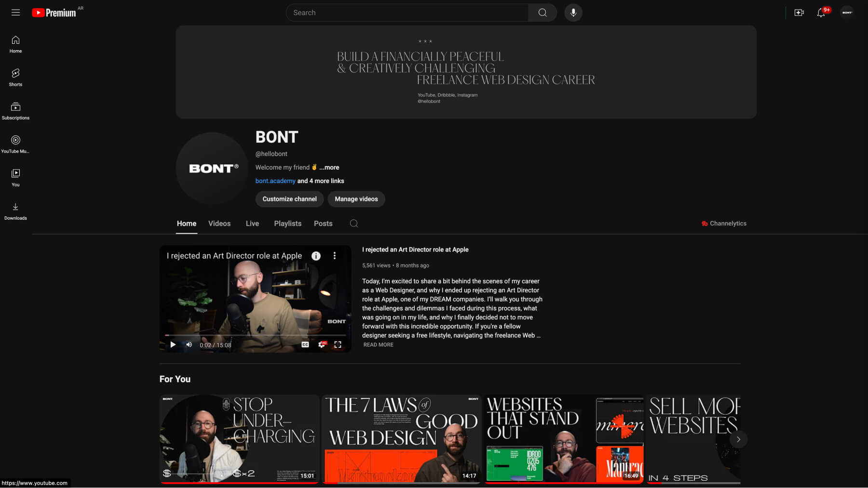Switch to the Videos tab
Viewport: 868px width, 488px height.
pos(219,224)
